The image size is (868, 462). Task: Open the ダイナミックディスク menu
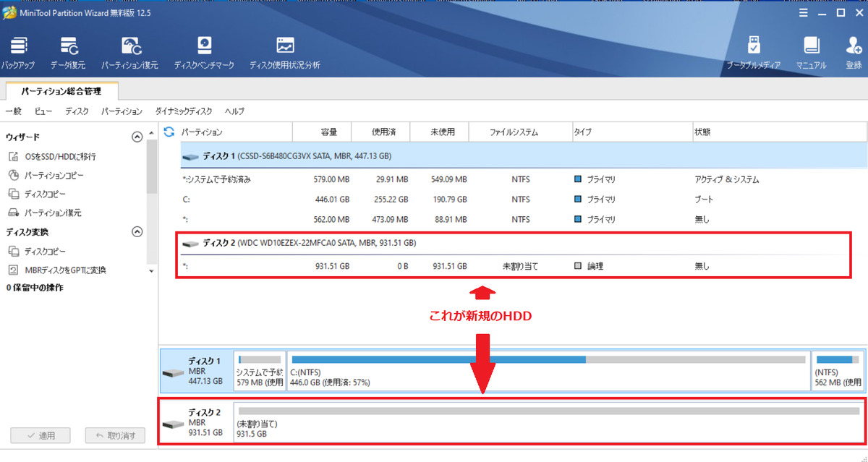point(184,111)
